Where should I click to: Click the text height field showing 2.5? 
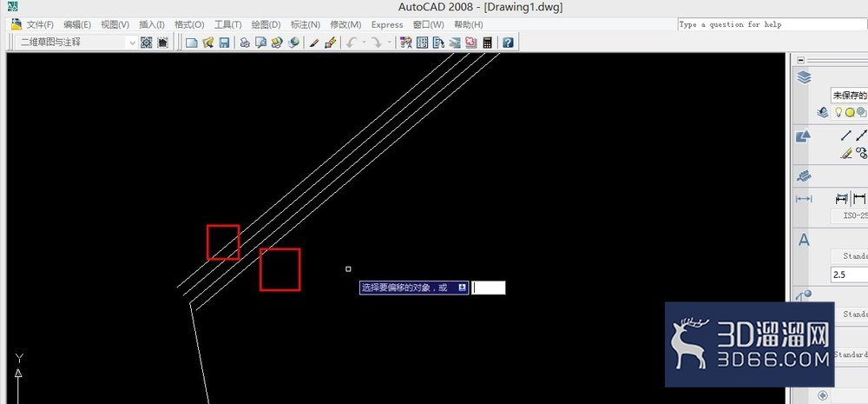[x=850, y=275]
